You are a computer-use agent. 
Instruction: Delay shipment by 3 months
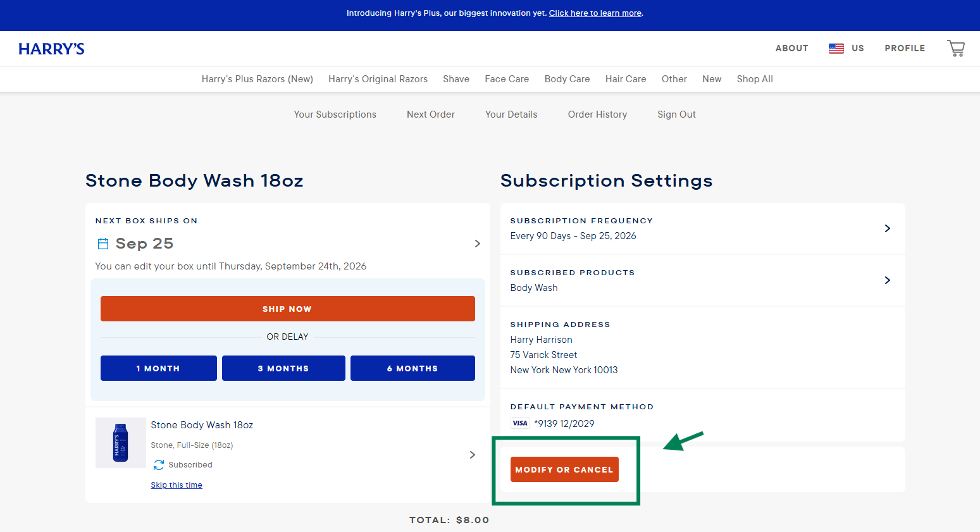283,368
